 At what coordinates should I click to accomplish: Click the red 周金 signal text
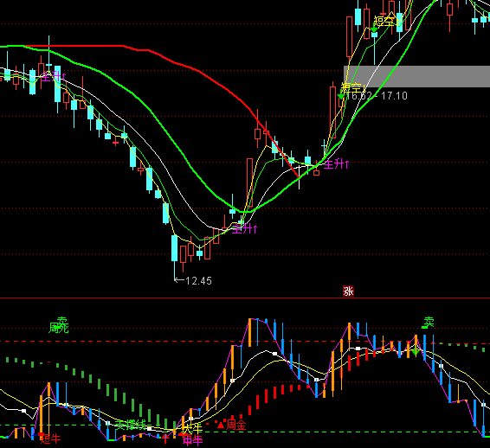point(236,425)
